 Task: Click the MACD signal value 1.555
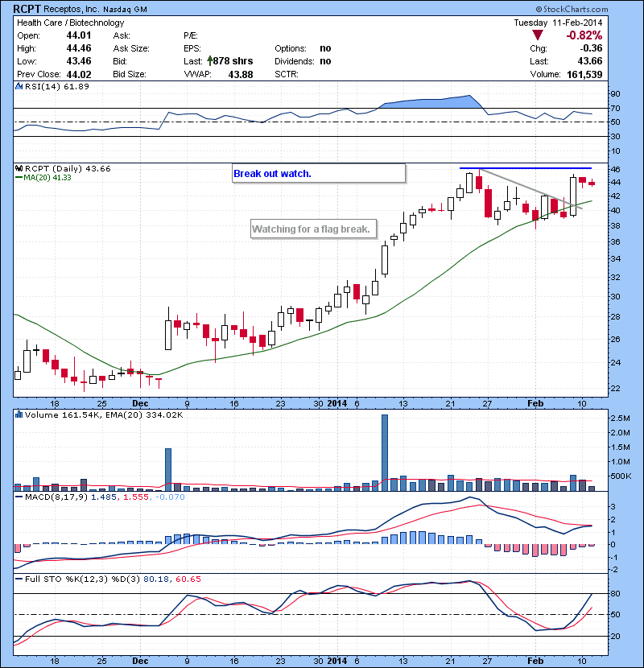(x=136, y=497)
